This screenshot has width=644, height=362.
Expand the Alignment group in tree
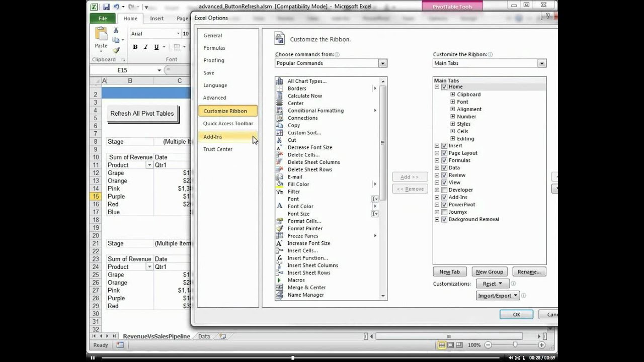[x=453, y=109]
